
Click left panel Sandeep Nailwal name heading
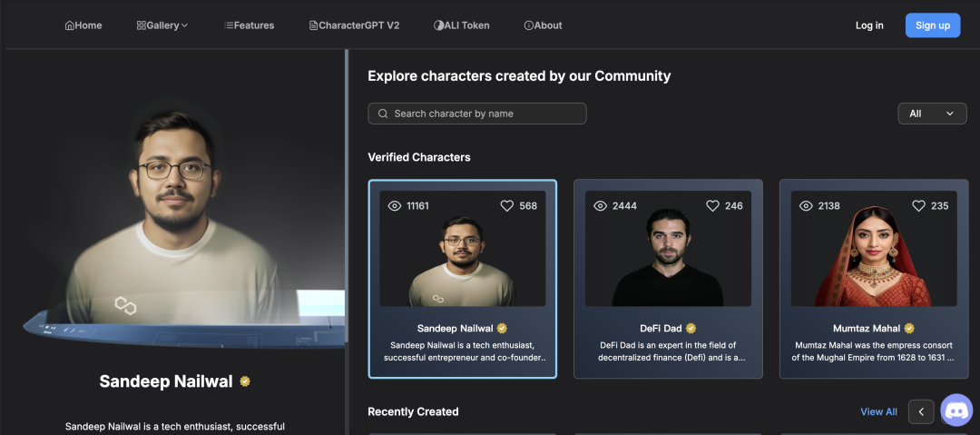point(166,381)
